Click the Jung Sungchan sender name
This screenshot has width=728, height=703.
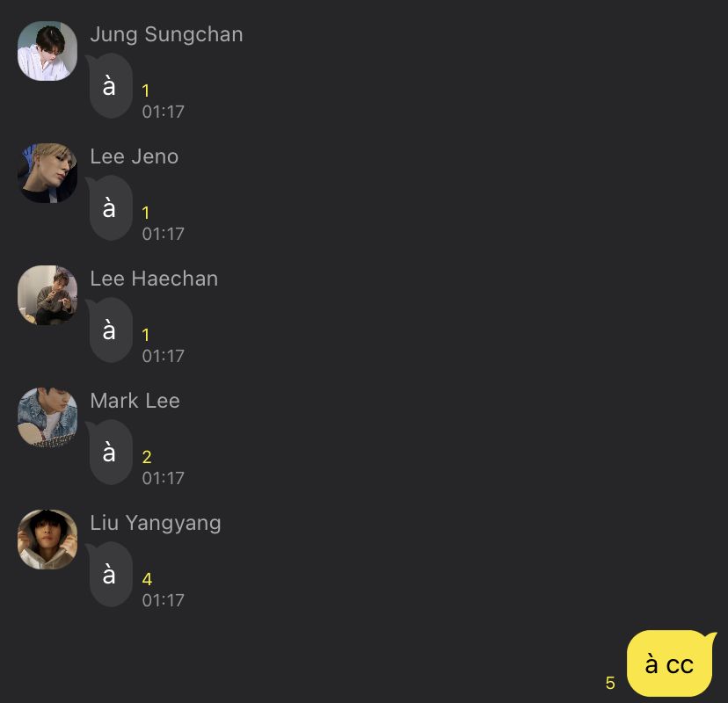pyautogui.click(x=167, y=35)
